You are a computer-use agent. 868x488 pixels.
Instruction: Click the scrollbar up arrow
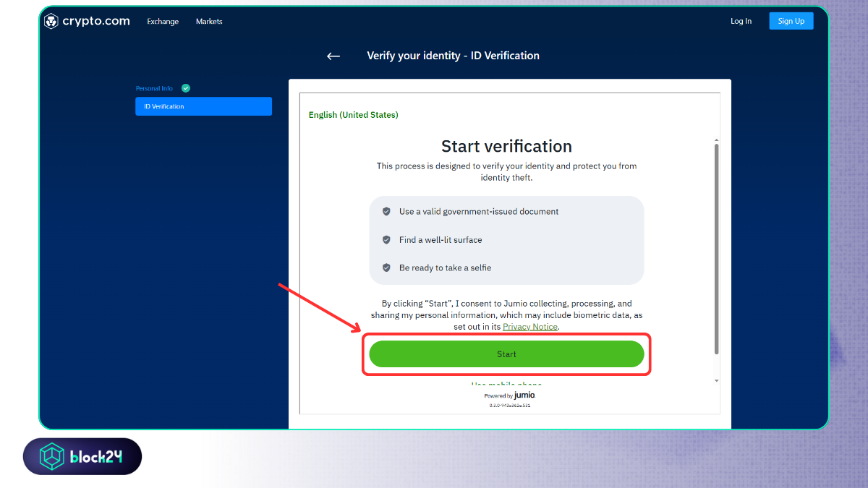pyautogui.click(x=717, y=140)
